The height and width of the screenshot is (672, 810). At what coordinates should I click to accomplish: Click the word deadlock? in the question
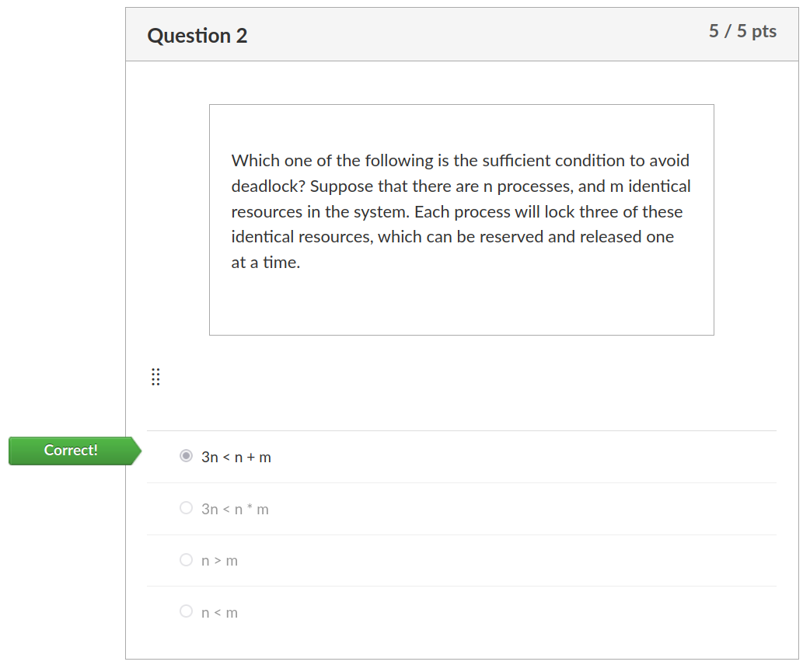269,186
